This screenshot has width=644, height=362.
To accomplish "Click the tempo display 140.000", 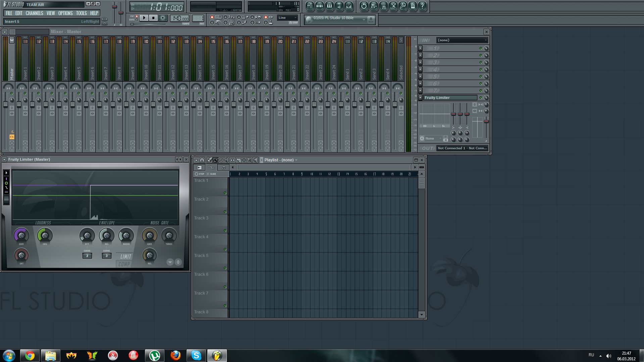I will (179, 18).
